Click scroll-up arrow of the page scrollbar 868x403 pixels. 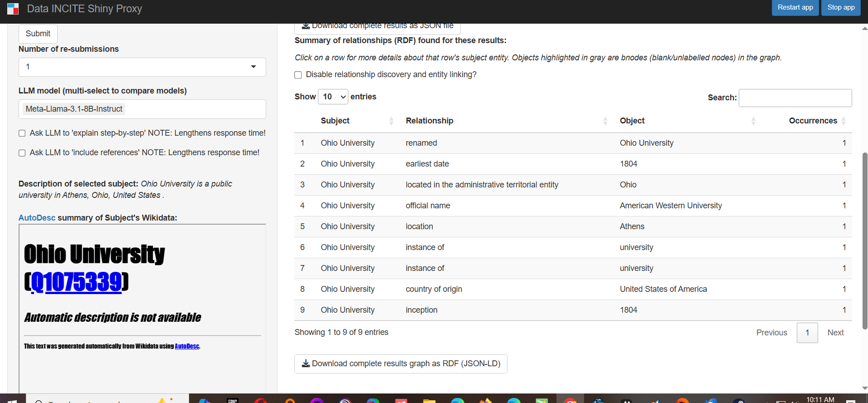864,28
